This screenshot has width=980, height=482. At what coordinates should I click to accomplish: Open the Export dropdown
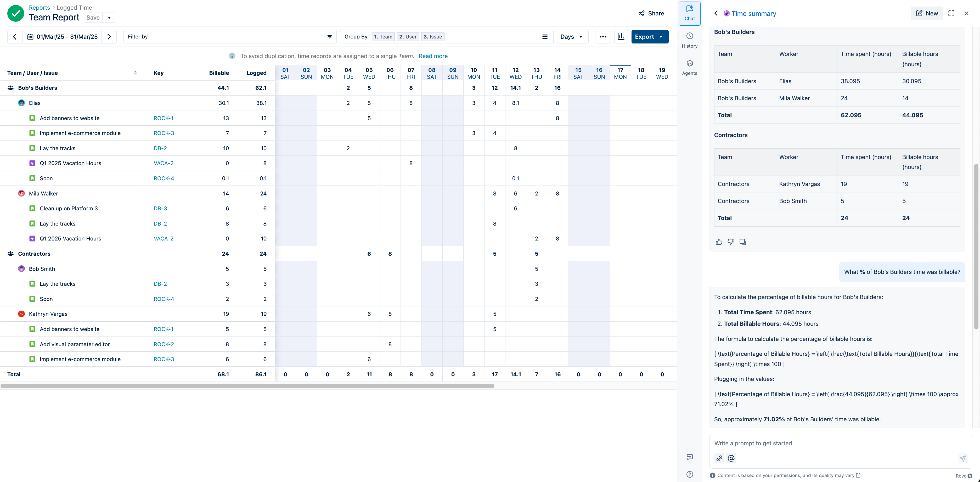click(649, 37)
